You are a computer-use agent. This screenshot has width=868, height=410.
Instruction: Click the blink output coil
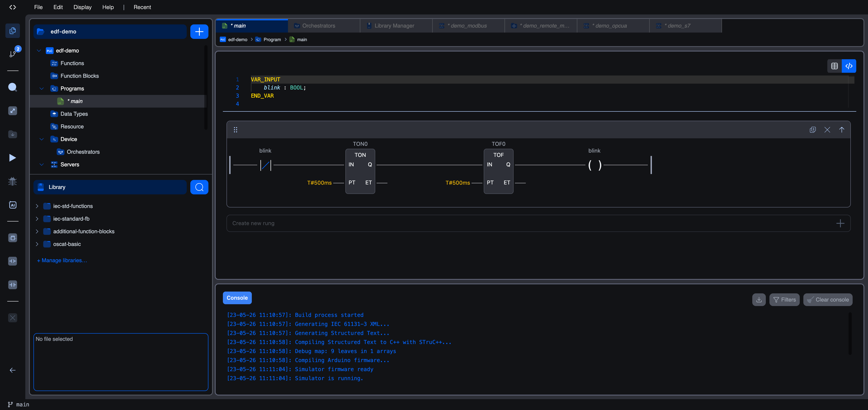click(x=595, y=165)
